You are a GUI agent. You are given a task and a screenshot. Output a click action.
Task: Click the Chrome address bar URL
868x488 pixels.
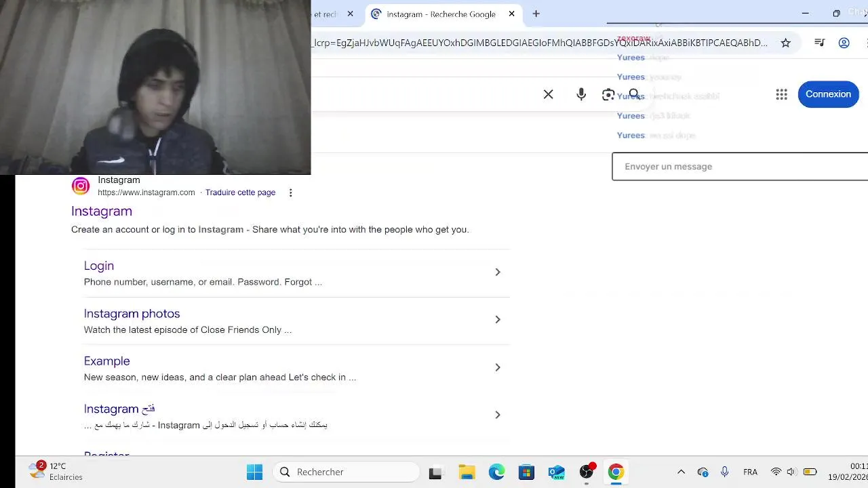pos(540,43)
